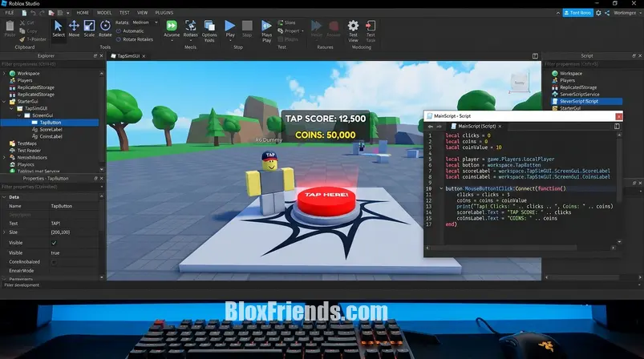Image resolution: width=644 pixels, height=359 pixels.
Task: Switch to the VIEW ribbon tab
Action: (143, 13)
